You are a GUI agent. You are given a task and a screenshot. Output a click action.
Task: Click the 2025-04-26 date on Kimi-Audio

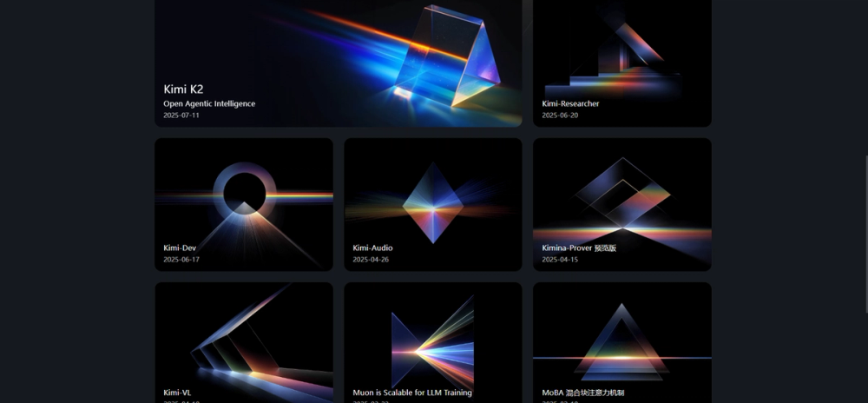coord(371,260)
